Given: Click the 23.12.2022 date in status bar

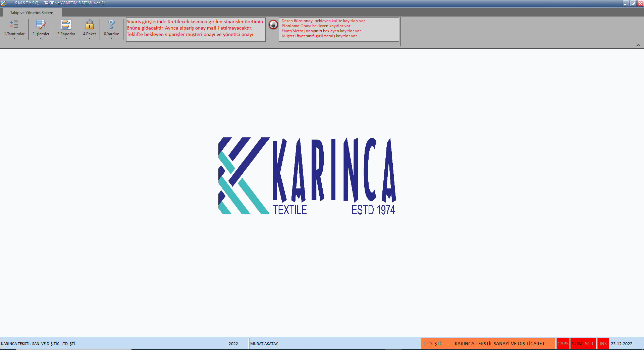Looking at the screenshot, I should pos(622,344).
